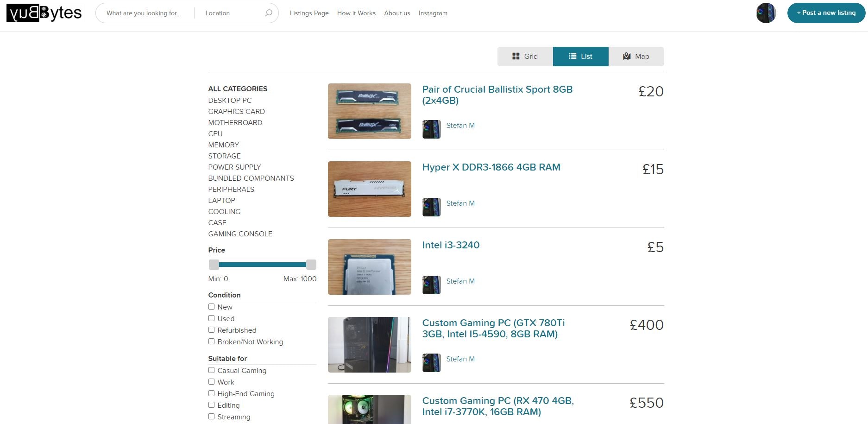The width and height of the screenshot is (868, 424).
Task: Filter by DESKTOP PC category
Action: pyautogui.click(x=230, y=100)
